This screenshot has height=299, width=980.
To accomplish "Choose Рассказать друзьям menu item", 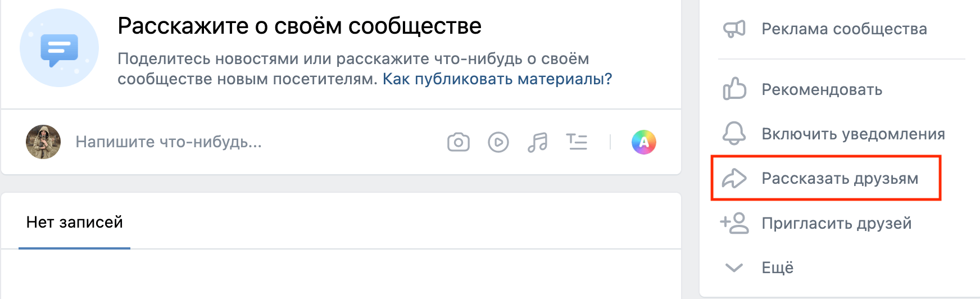I will (840, 179).
